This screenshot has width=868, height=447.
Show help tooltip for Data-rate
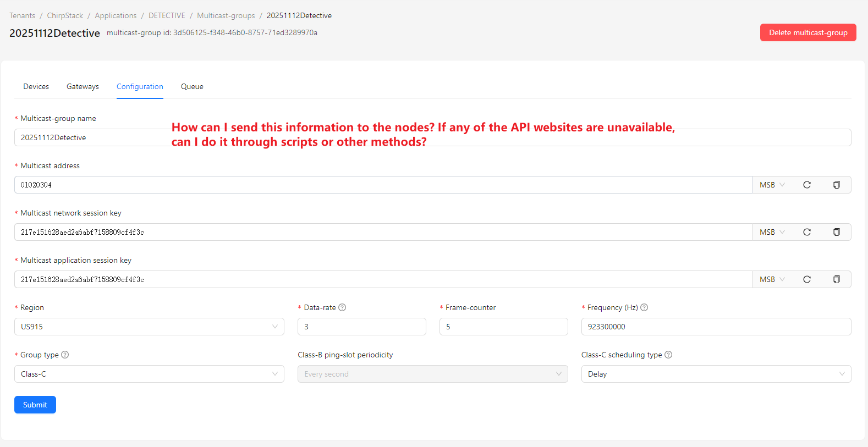point(342,307)
